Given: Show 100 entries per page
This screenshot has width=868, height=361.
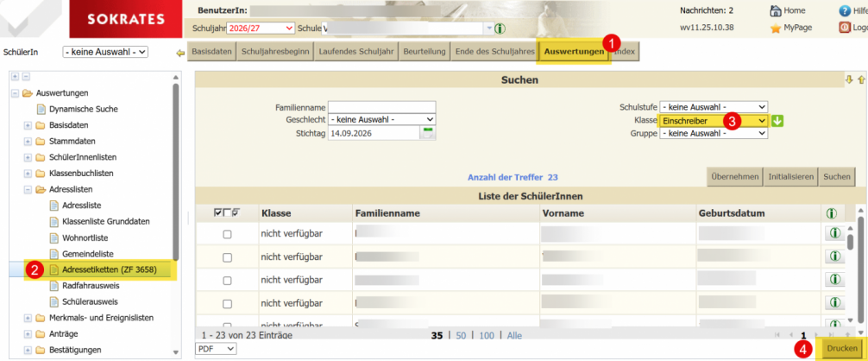Looking at the screenshot, I should coord(487,335).
